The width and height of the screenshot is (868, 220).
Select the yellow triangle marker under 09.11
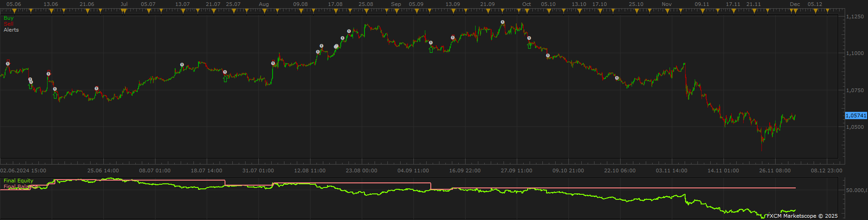tap(702, 11)
